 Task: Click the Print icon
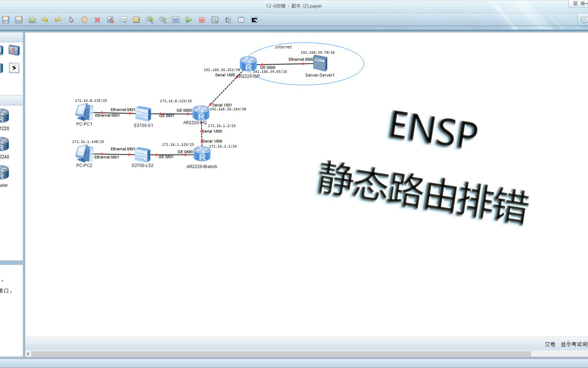pyautogui.click(x=32, y=20)
